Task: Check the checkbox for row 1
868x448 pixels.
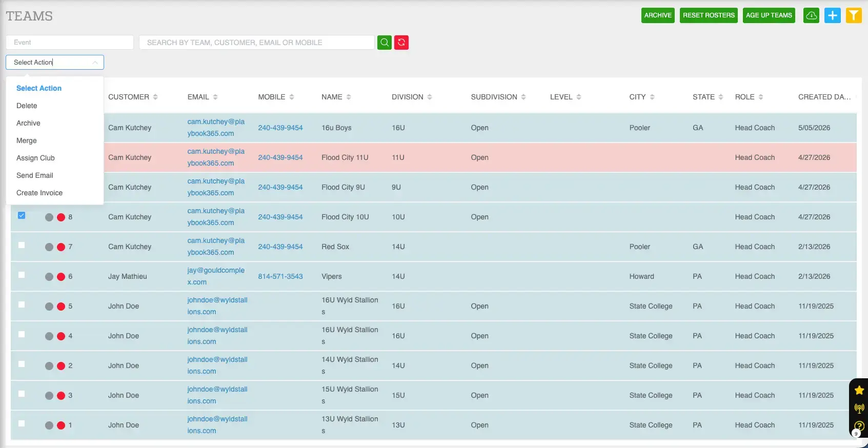Action: 22,423
